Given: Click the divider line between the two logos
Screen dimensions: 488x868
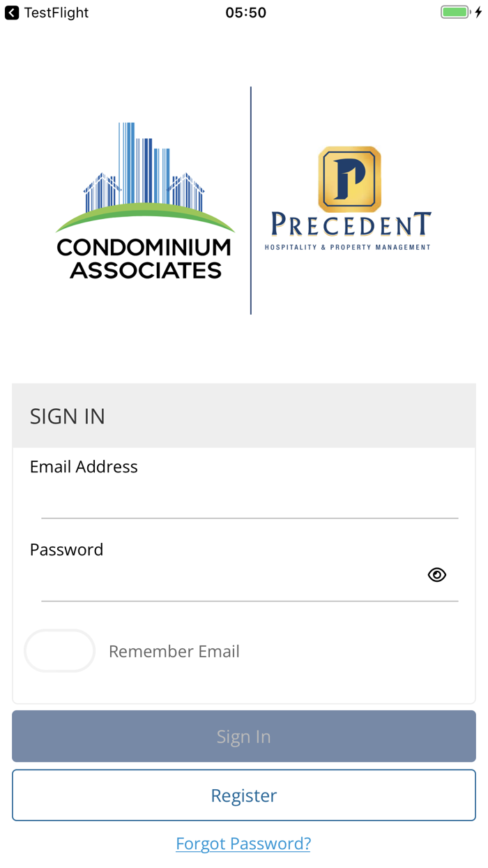Looking at the screenshot, I should [251, 199].
